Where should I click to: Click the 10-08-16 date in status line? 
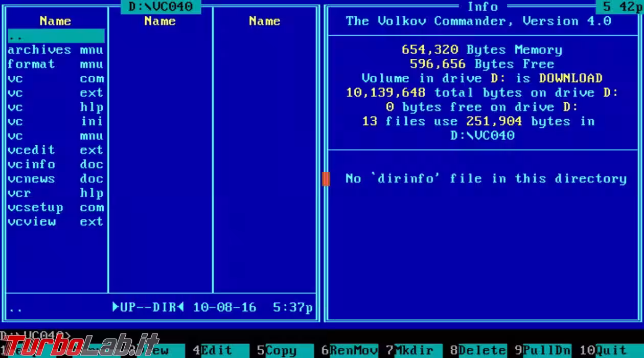[225, 307]
